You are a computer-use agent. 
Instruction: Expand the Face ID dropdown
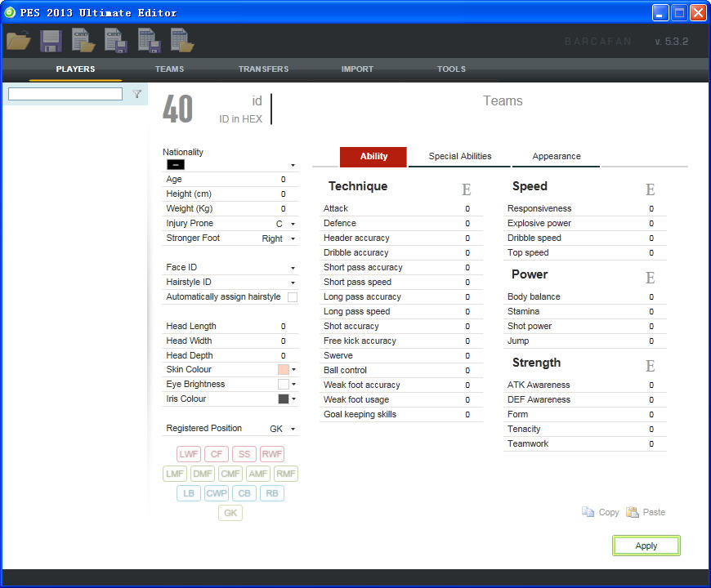[293, 268]
